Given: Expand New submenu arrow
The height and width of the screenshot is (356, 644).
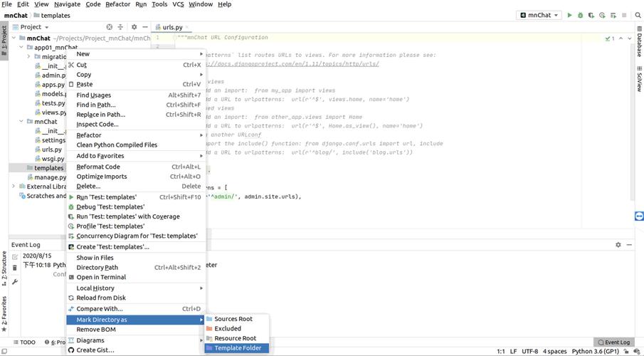Looking at the screenshot, I should (x=201, y=54).
